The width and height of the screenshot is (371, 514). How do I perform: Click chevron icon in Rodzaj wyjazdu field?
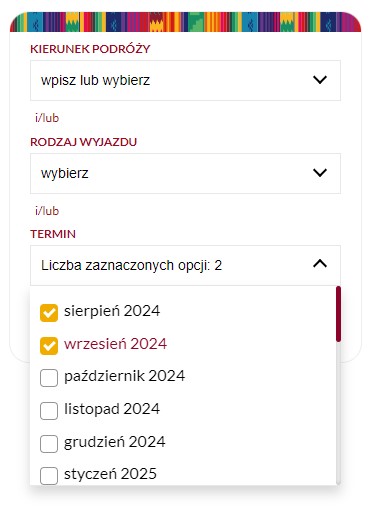coord(320,173)
